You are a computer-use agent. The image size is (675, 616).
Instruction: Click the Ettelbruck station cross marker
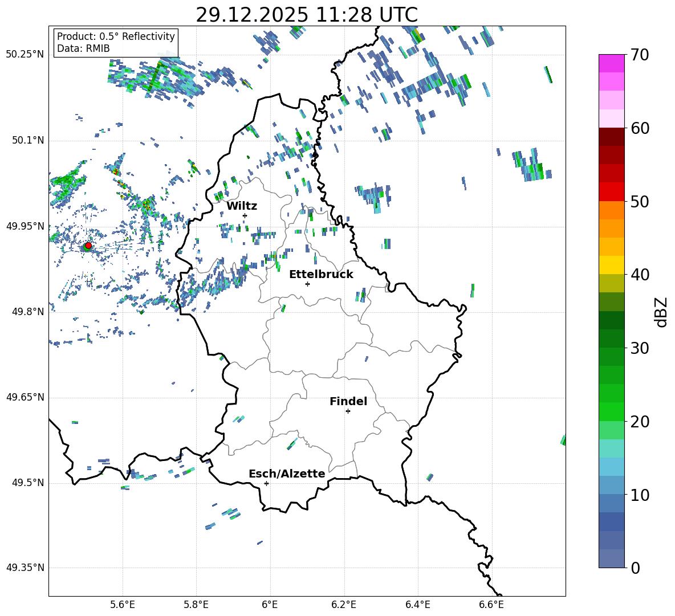coord(307,284)
